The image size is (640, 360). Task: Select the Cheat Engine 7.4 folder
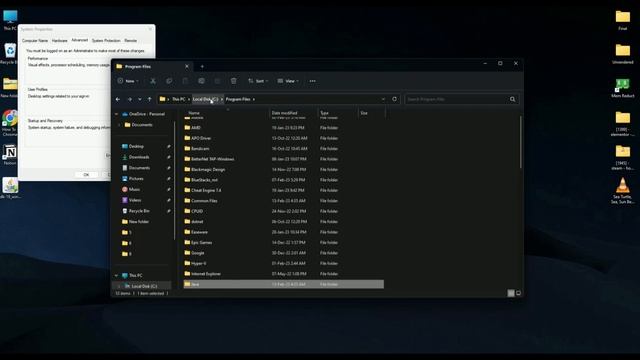click(x=283, y=190)
